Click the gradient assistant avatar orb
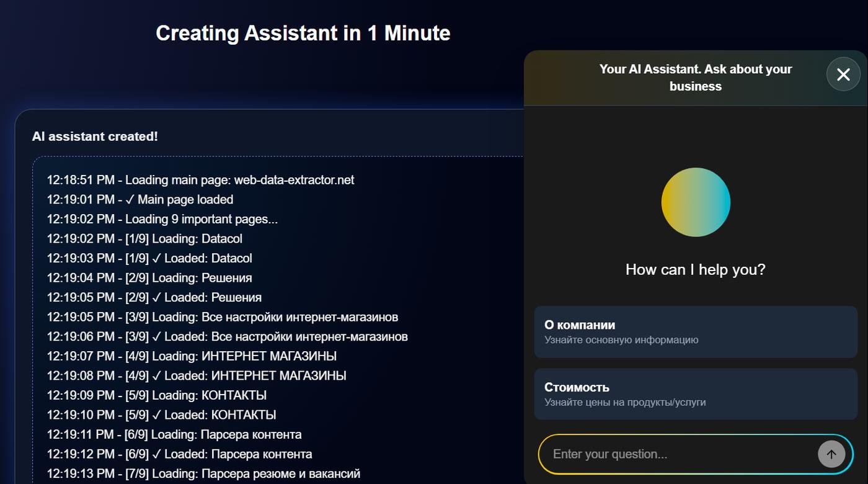Viewport: 868px width, 484px height. [695, 202]
